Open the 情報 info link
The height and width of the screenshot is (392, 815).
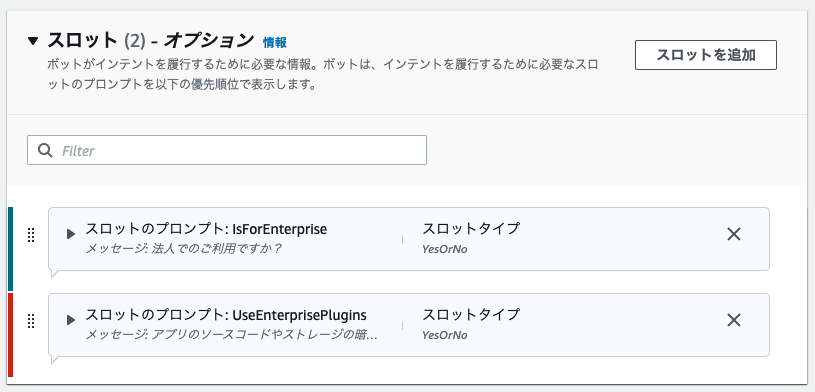pos(274,42)
